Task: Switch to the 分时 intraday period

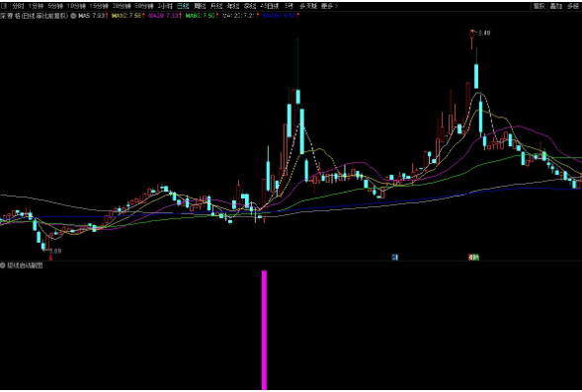Action: [x=18, y=6]
